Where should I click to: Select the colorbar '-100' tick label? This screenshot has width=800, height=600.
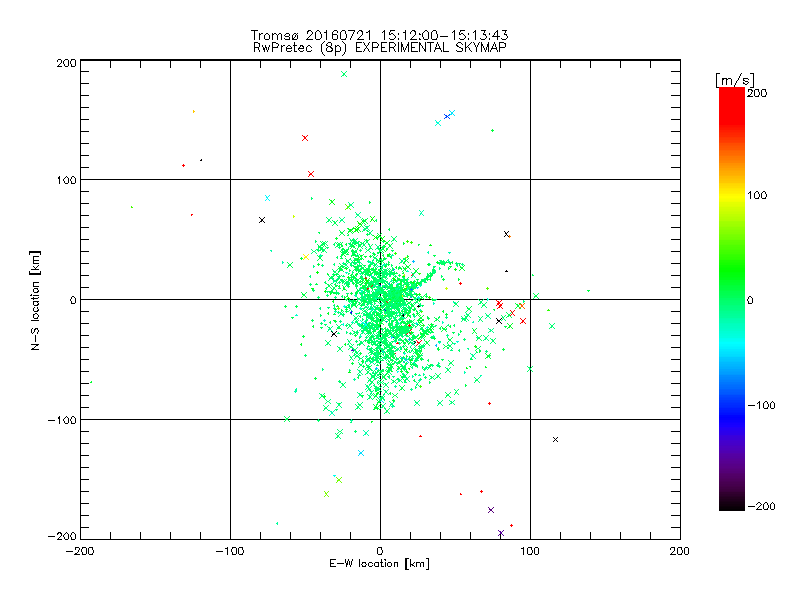pos(761,405)
